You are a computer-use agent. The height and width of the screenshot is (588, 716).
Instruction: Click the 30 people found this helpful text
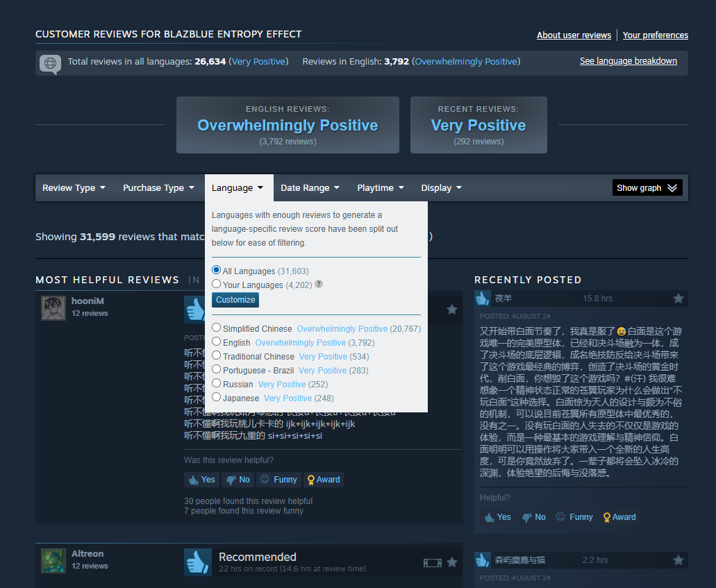(x=249, y=501)
